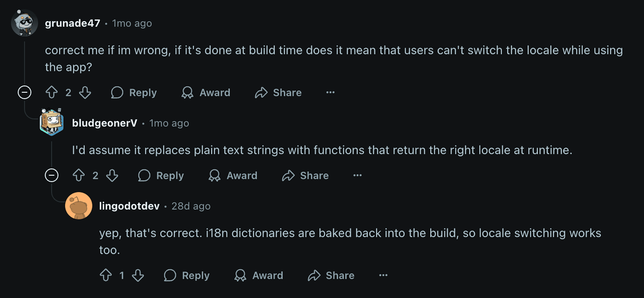The width and height of the screenshot is (644, 298).
Task: Open more options on grunade47's comment
Action: (330, 92)
